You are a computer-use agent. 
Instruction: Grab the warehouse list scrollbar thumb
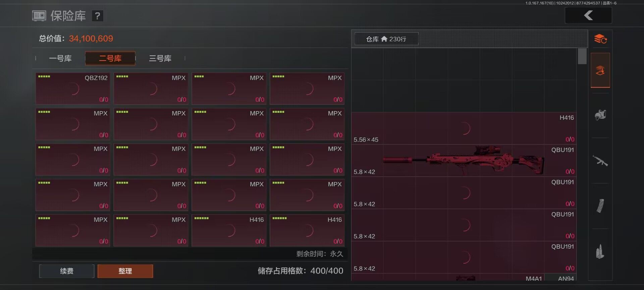pyautogui.click(x=582, y=56)
